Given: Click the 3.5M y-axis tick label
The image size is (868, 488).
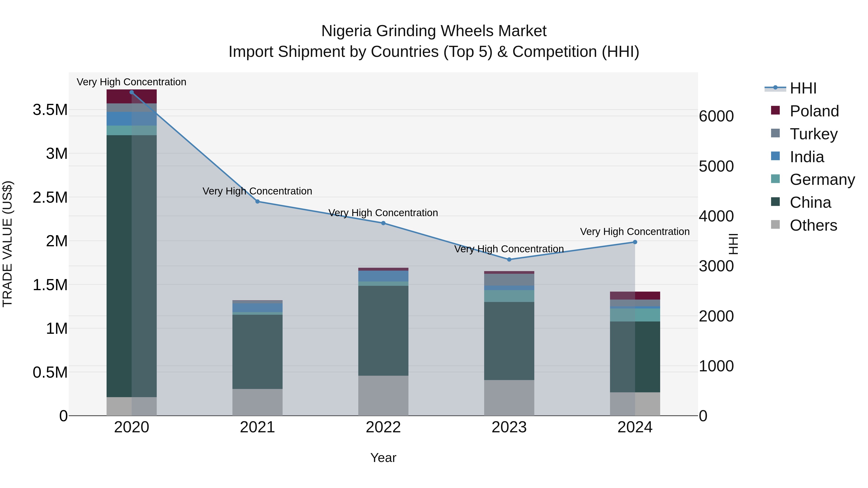Looking at the screenshot, I should (x=50, y=110).
